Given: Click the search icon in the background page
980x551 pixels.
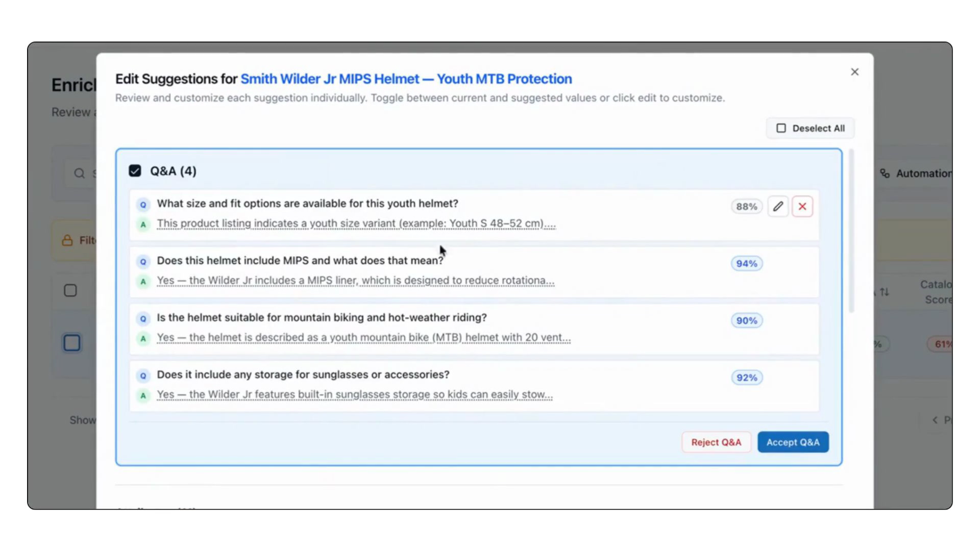Looking at the screenshot, I should [79, 173].
